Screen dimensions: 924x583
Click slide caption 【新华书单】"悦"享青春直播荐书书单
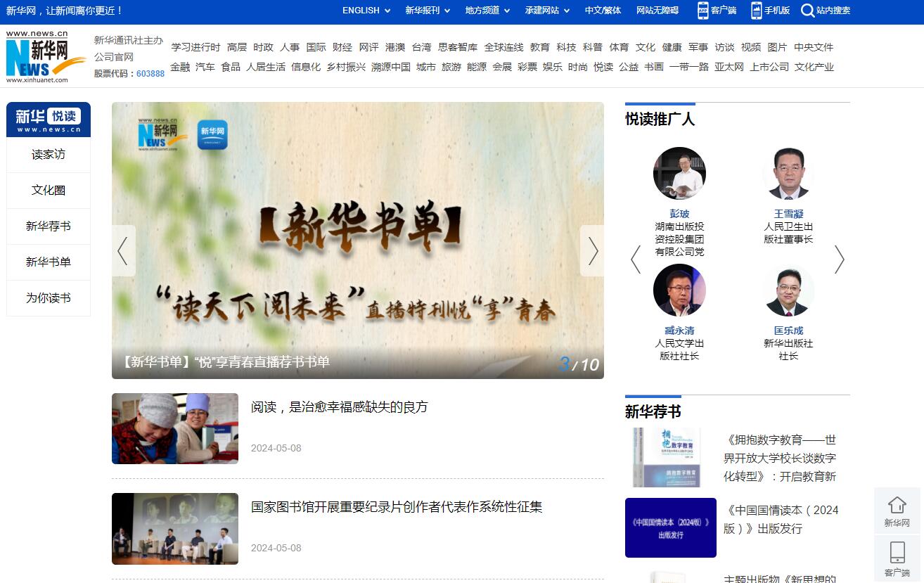click(224, 362)
